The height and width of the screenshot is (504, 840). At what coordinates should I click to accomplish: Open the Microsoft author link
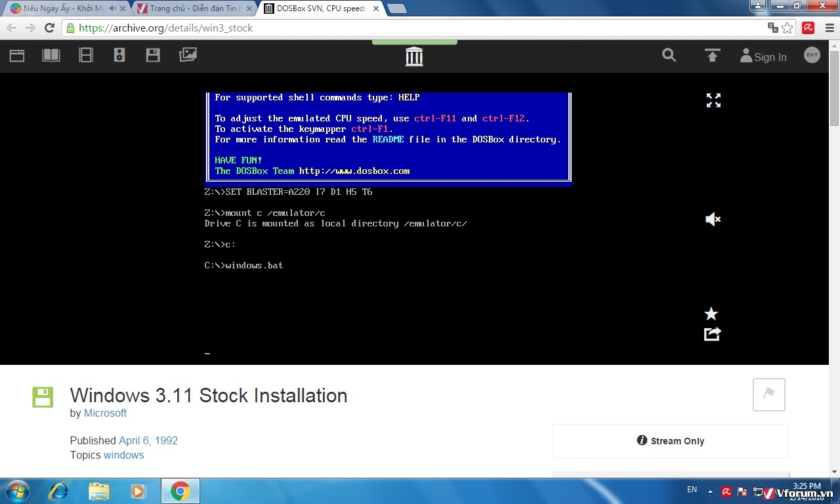pos(105,413)
